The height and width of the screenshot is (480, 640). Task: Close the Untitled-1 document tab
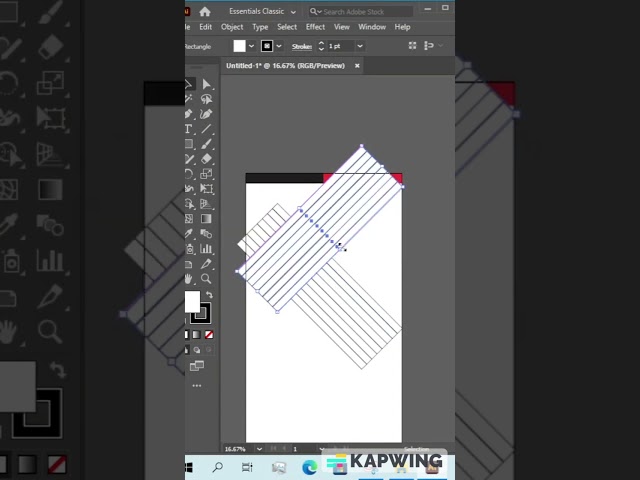coord(357,66)
